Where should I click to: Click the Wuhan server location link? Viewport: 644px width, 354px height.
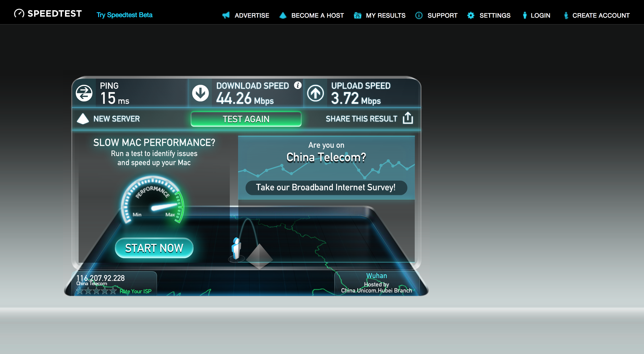tap(376, 276)
